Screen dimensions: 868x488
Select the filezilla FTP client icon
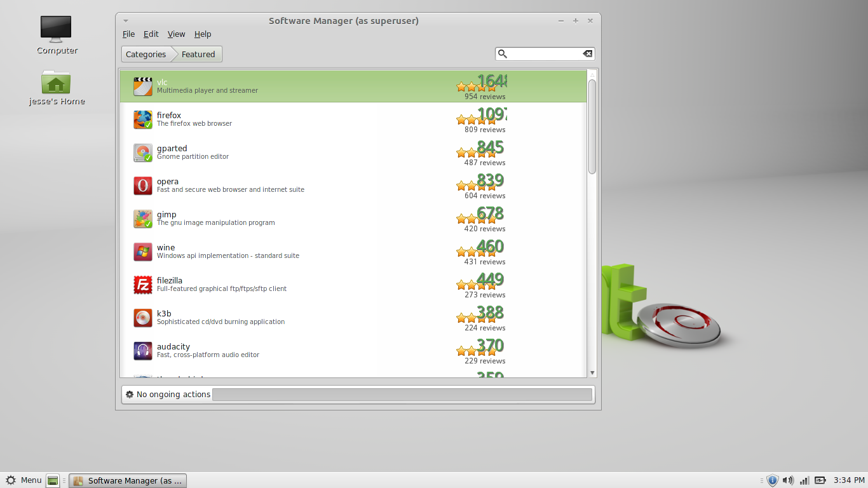[143, 285]
